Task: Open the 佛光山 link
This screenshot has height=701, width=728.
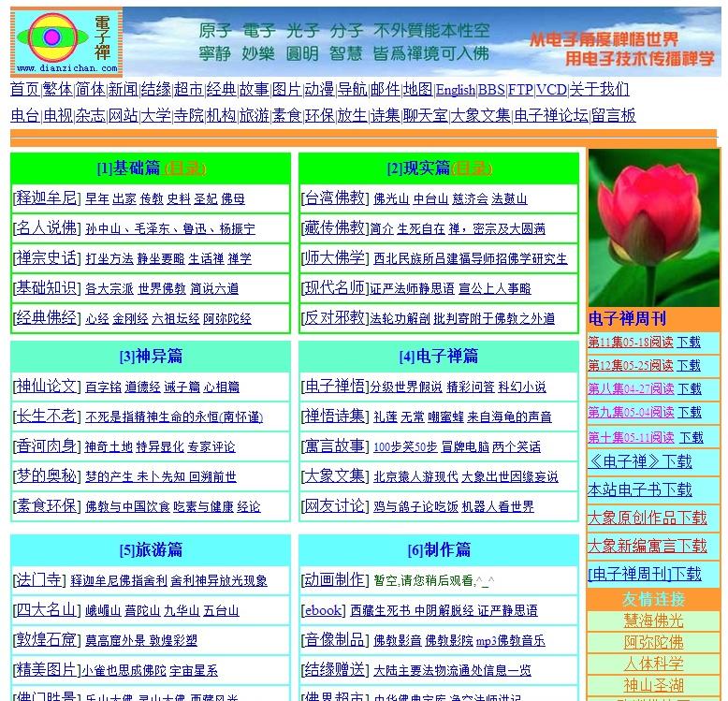Action: [x=391, y=199]
